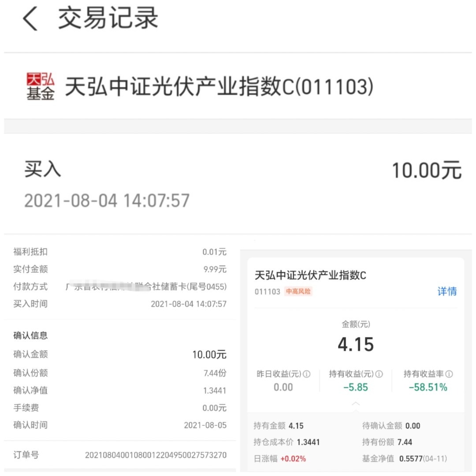Select the large 4.15 amount

[356, 344]
